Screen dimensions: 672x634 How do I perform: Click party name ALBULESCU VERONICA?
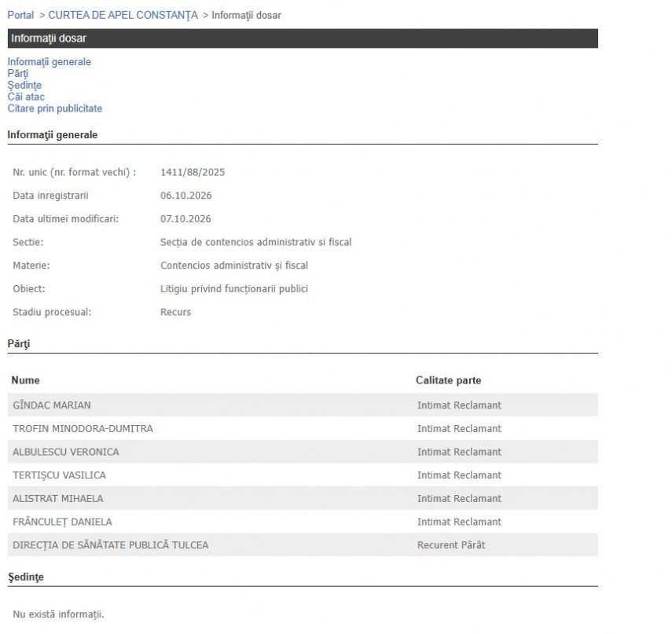click(x=66, y=452)
